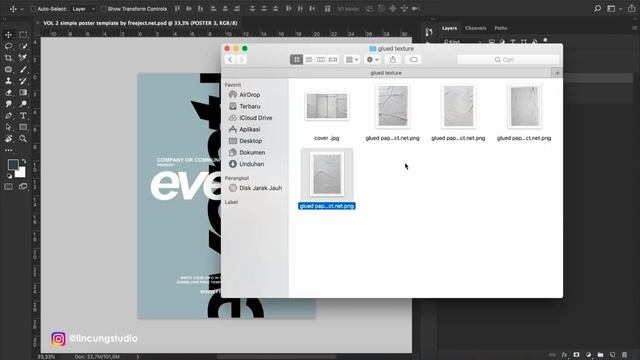Open the Auto-Select Layer dropdown
The width and height of the screenshot is (640, 360).
pos(83,9)
